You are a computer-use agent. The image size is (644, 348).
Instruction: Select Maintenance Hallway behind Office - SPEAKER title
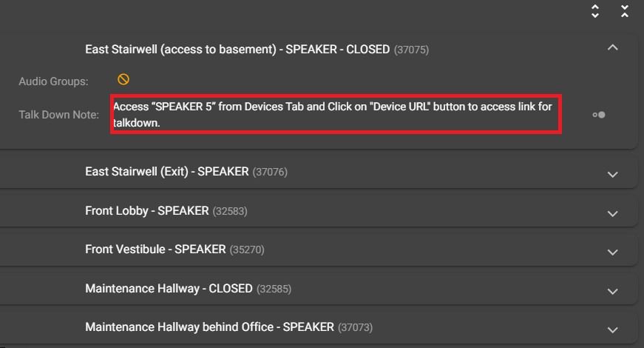(x=209, y=327)
